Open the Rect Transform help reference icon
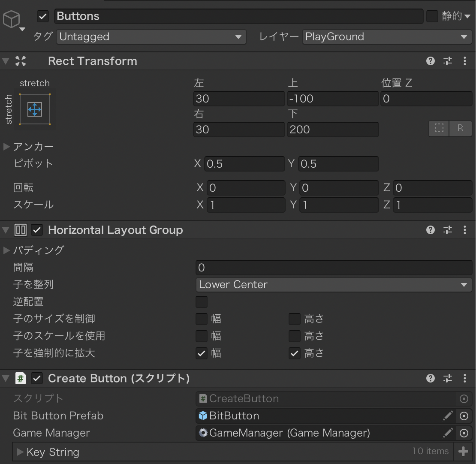Screen dimensions: 476x464 (x=431, y=61)
